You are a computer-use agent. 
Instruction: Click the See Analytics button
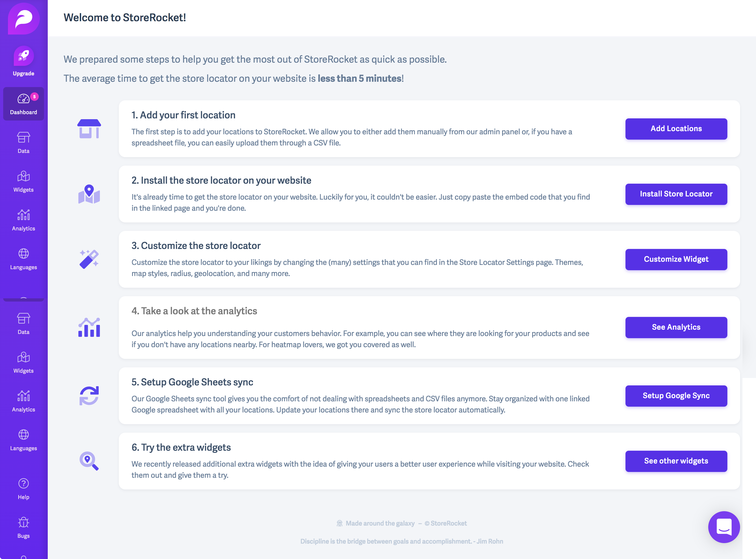click(x=676, y=328)
